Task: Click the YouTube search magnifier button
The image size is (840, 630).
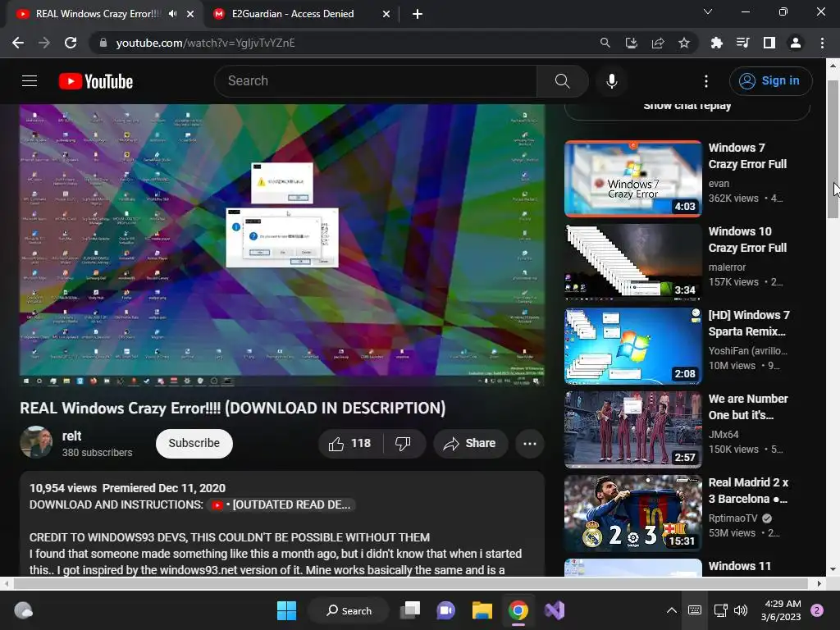Action: (x=562, y=81)
